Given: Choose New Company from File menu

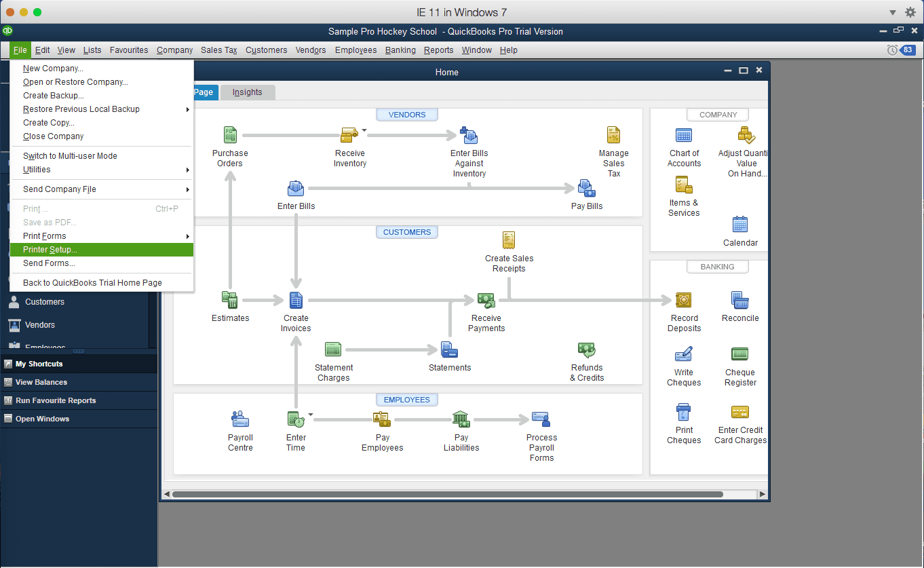Looking at the screenshot, I should [x=102, y=69].
